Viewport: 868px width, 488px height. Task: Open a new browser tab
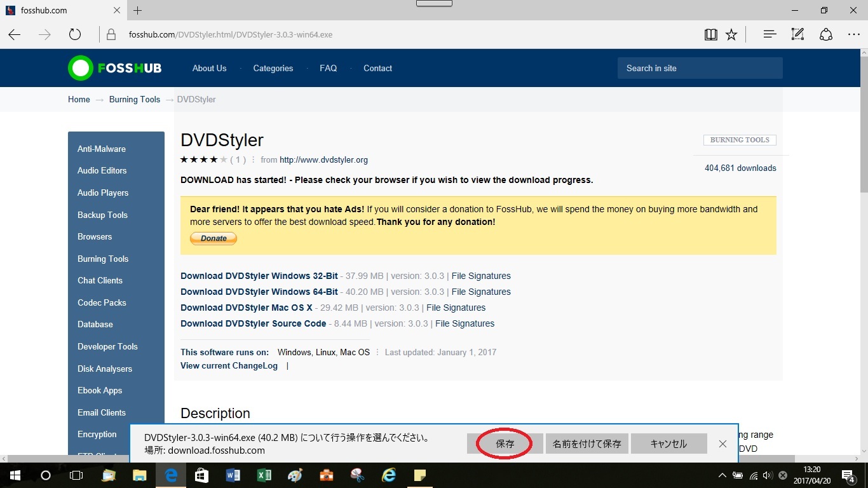coord(137,10)
